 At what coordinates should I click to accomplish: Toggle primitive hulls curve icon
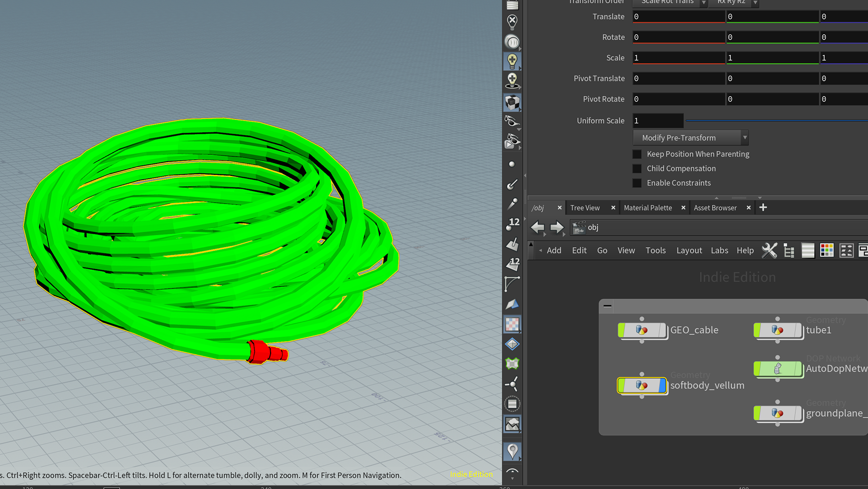coord(512,284)
